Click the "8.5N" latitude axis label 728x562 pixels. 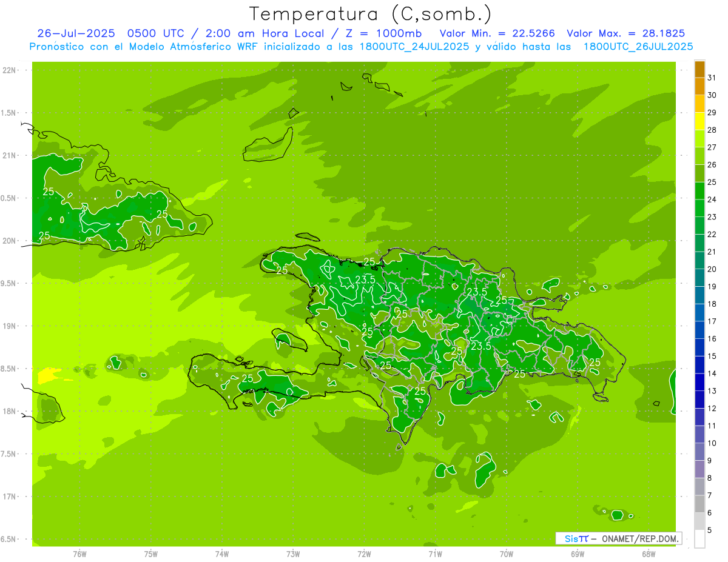pos(10,369)
